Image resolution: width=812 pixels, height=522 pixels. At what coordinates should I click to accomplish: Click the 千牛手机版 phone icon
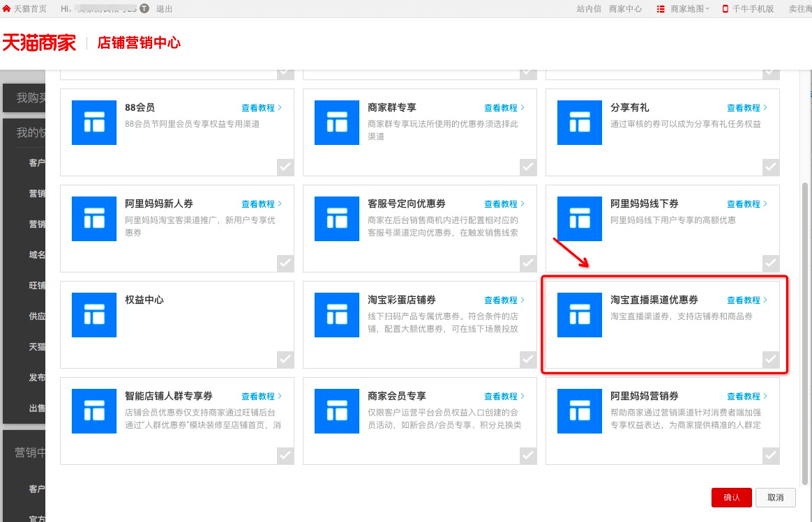click(725, 9)
